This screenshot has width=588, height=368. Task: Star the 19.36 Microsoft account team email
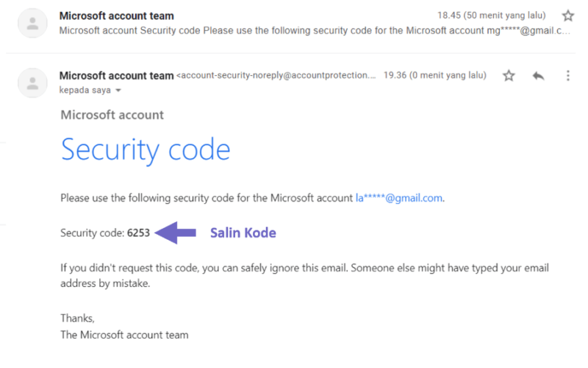click(509, 76)
